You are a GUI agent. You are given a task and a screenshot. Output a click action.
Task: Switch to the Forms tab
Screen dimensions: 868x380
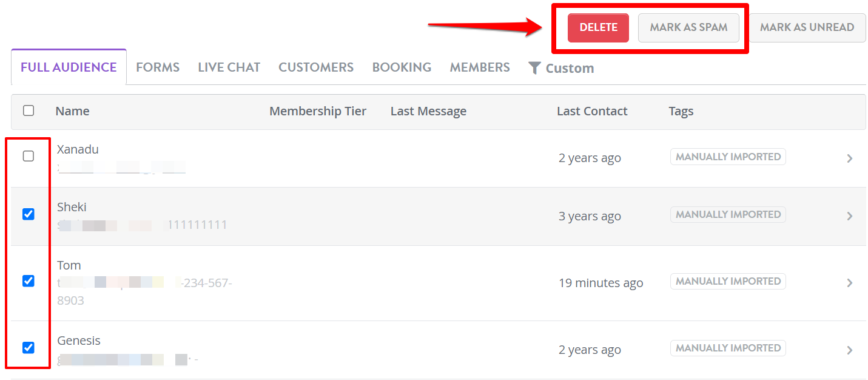(158, 67)
